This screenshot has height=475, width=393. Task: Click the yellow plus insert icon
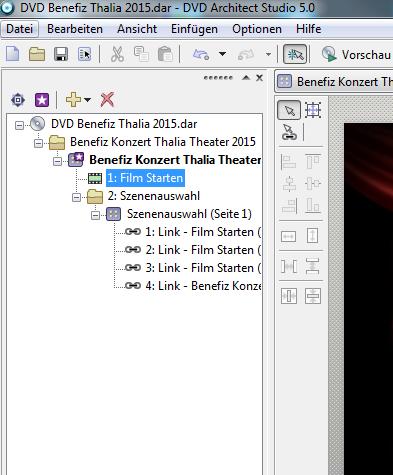(73, 100)
